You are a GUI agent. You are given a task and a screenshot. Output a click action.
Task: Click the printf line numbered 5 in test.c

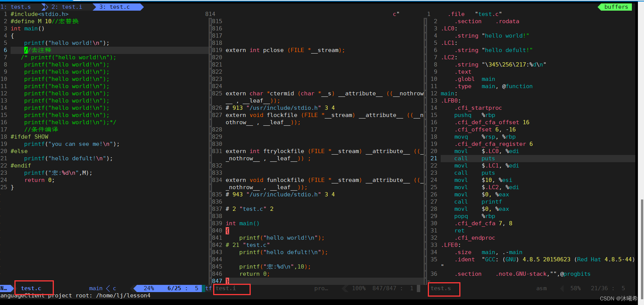67,43
